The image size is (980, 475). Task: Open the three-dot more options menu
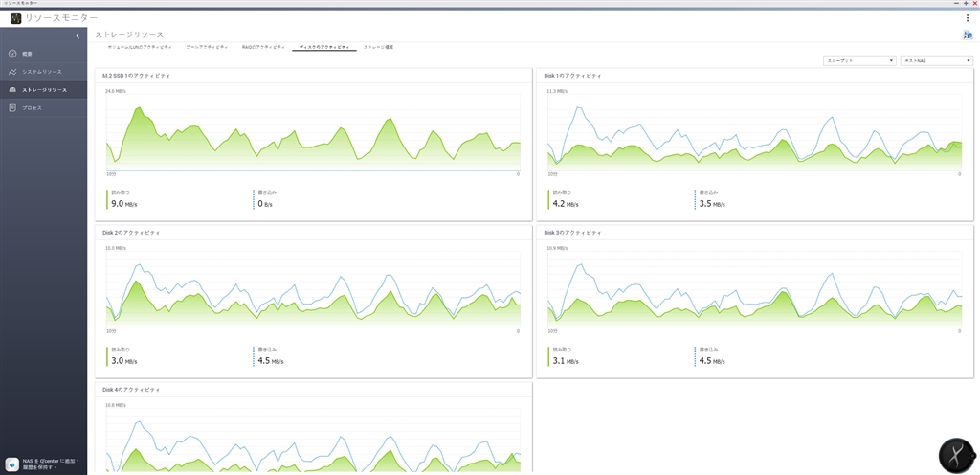pos(968,18)
